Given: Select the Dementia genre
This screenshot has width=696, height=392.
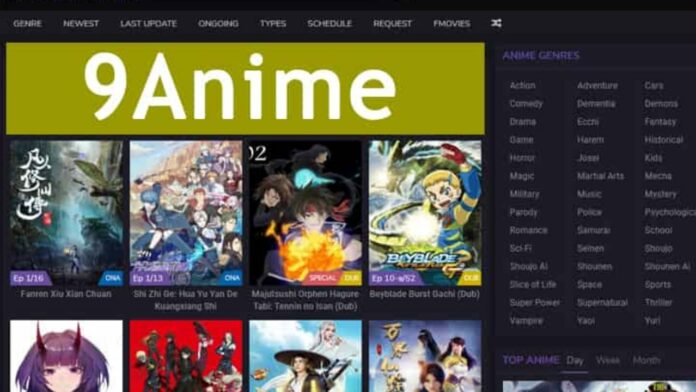Looking at the screenshot, I should [x=596, y=103].
